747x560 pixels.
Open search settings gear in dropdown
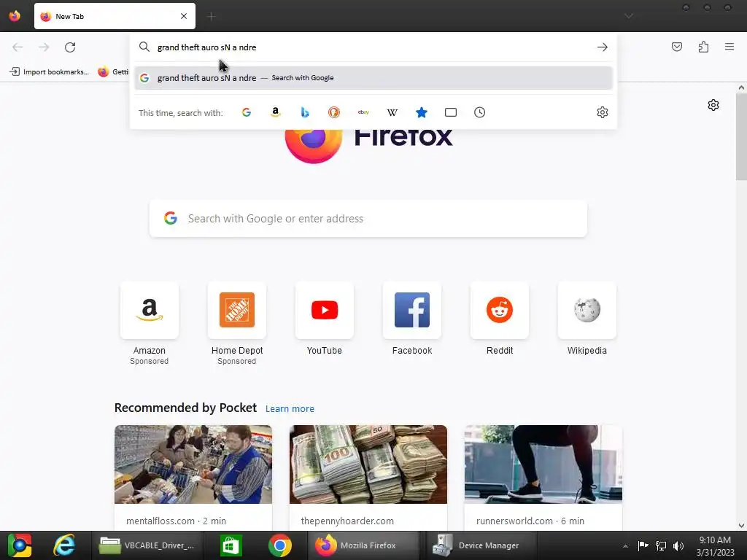[x=602, y=112]
